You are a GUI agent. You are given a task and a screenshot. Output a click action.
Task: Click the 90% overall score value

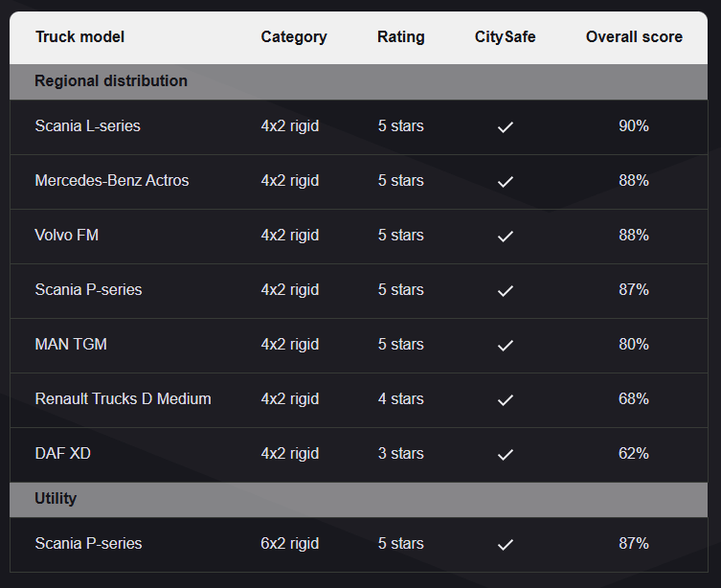click(x=633, y=126)
